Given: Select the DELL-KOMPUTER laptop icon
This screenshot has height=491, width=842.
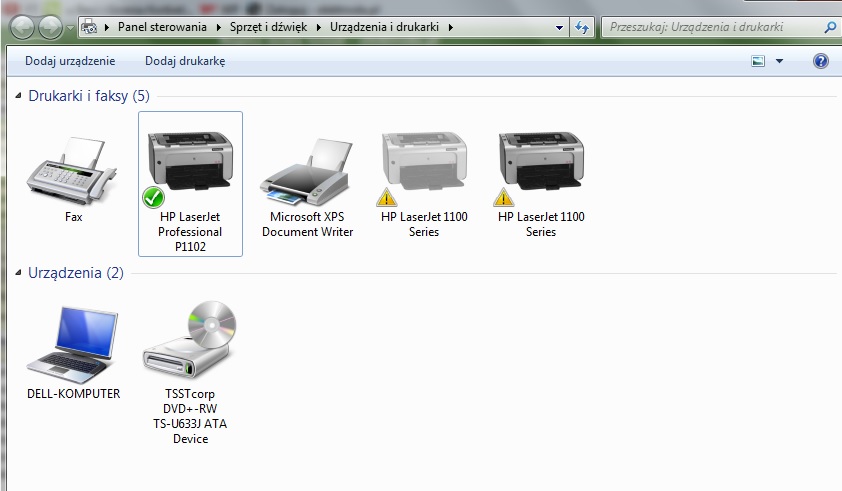Looking at the screenshot, I should pyautogui.click(x=73, y=344).
